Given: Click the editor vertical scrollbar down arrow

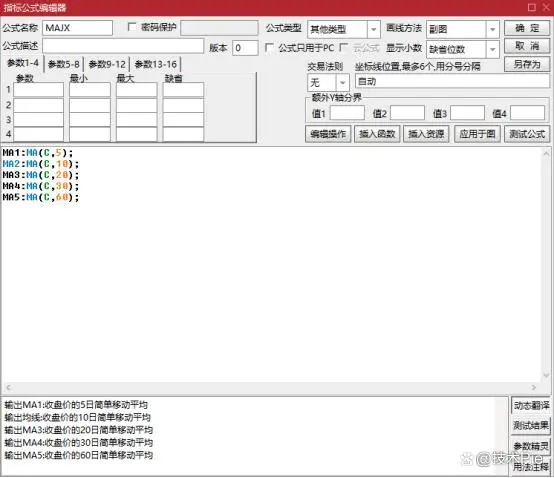Looking at the screenshot, I should click(x=546, y=374).
